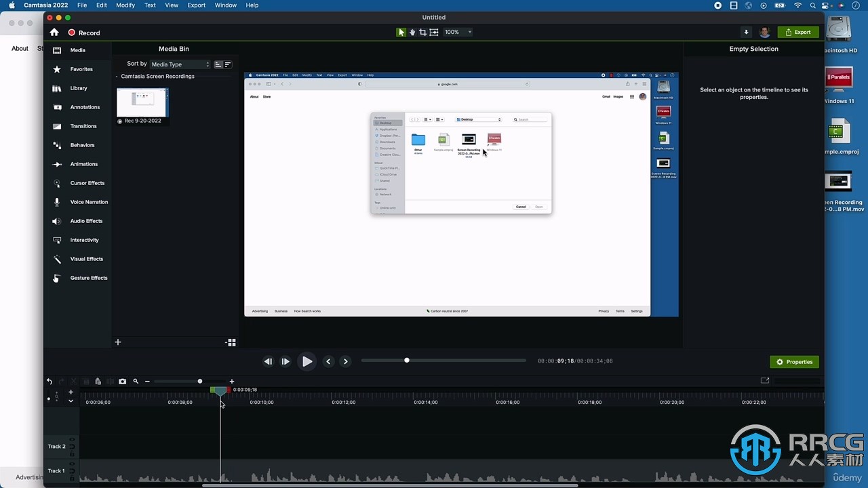
Task: Toggle Track 2 visibility eye
Action: [73, 440]
